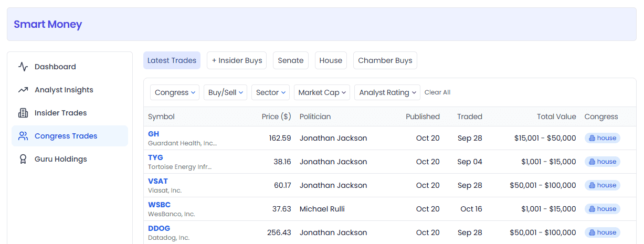The height and width of the screenshot is (244, 644).
Task: Click the $15,001 - $50,000 total value
Action: [545, 138]
